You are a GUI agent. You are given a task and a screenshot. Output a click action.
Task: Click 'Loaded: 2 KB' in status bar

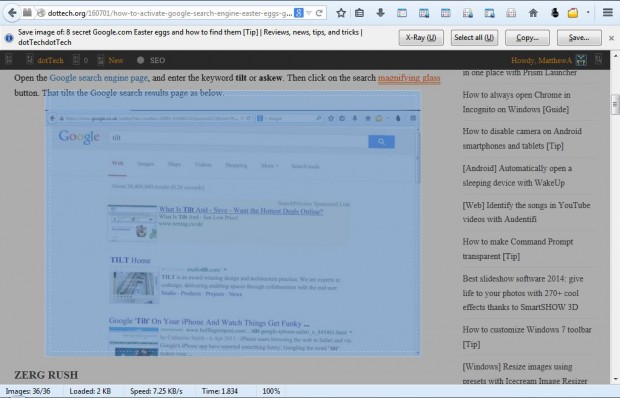coord(90,391)
